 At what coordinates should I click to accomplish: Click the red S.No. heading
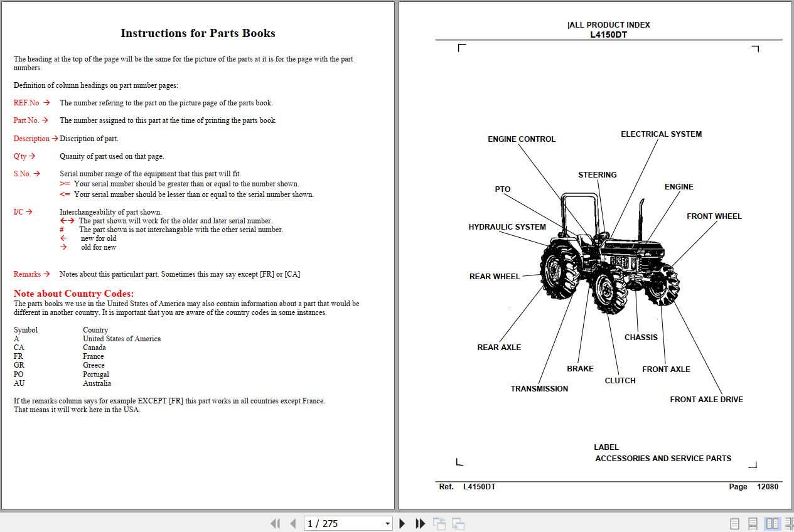coord(22,174)
